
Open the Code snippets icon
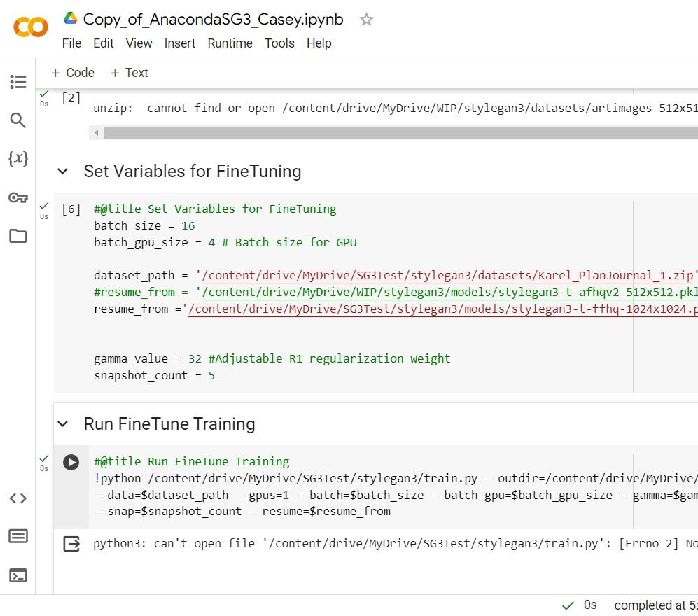tap(18, 498)
